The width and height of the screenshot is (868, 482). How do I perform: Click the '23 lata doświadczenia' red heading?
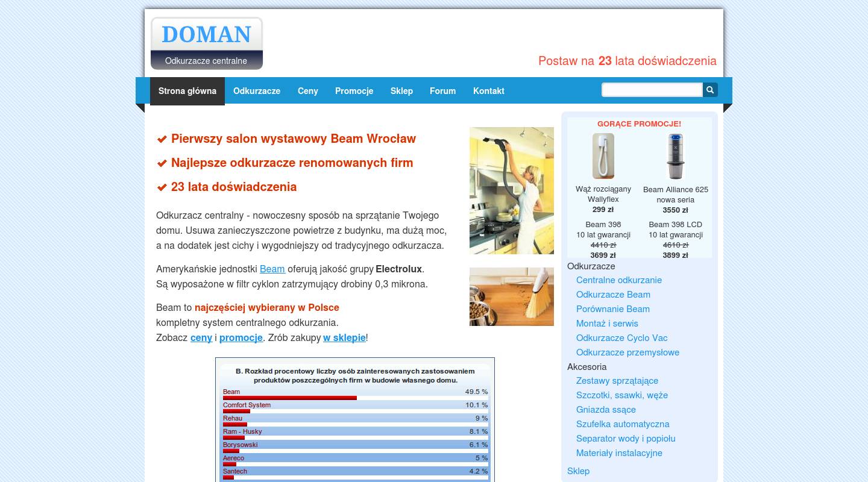(234, 187)
